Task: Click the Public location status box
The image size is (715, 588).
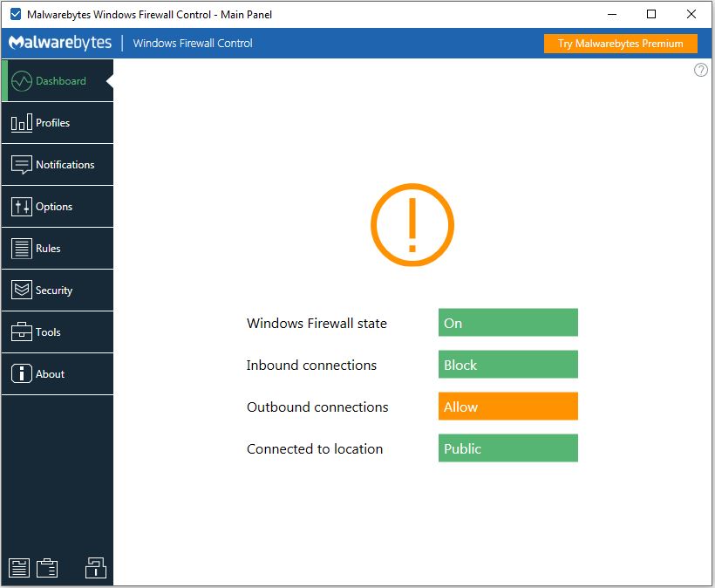Action: pyautogui.click(x=507, y=448)
